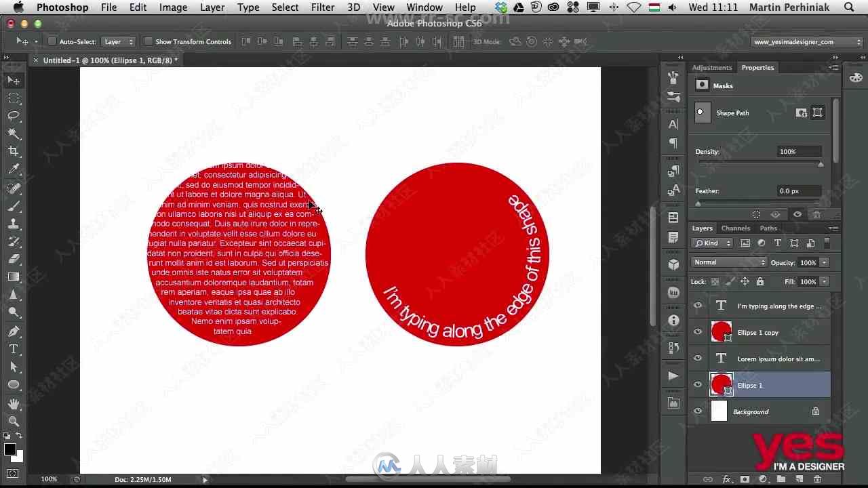Hide the Ellipse 1 layer
This screenshot has width=868, height=488.
pos(698,385)
